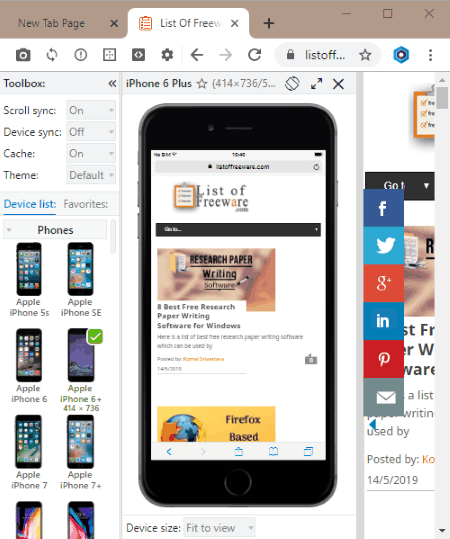Click the scrollbar down arrow
This screenshot has height=539, width=450.
[x=442, y=531]
